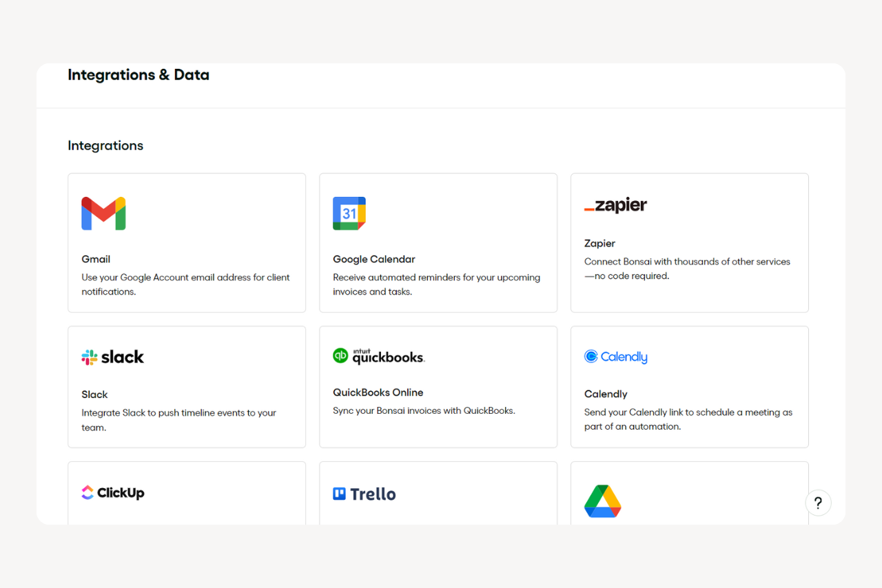Click the Zapier logo
Screen dimensions: 882x588
click(615, 205)
